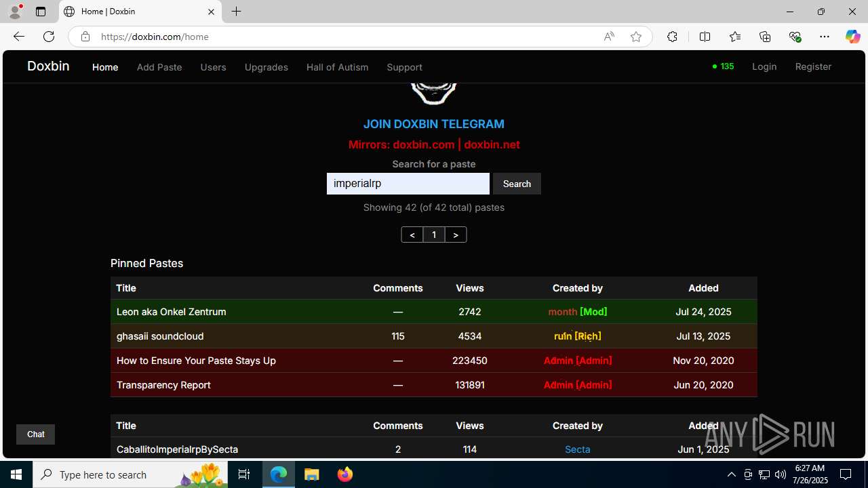The height and width of the screenshot is (488, 868).
Task: Open the Hall of Autism page
Action: [337, 67]
